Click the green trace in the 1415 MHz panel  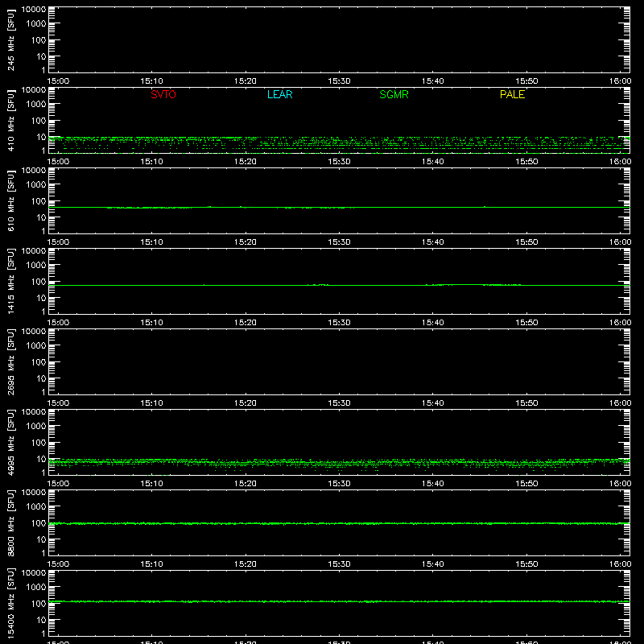(339, 285)
